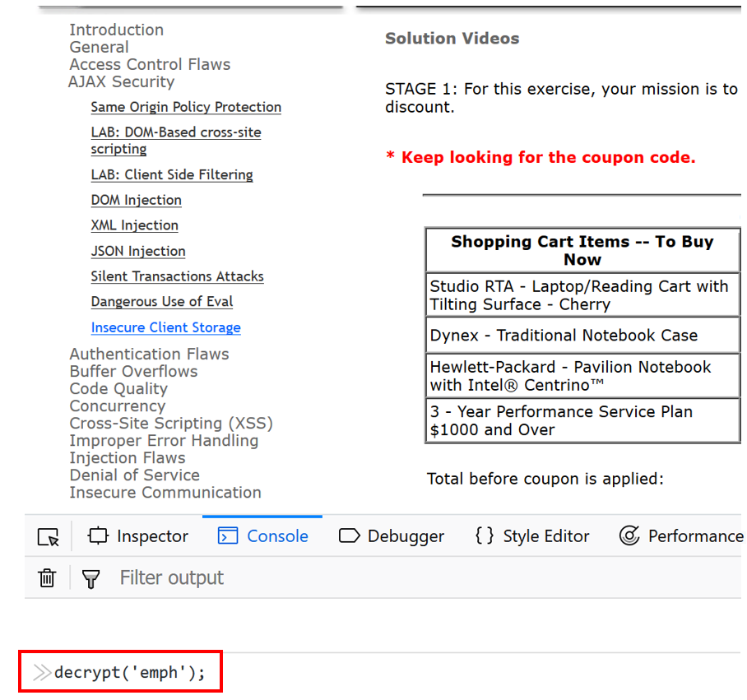Expand the Authentication Flaws category
The height and width of the screenshot is (700, 747).
click(149, 354)
